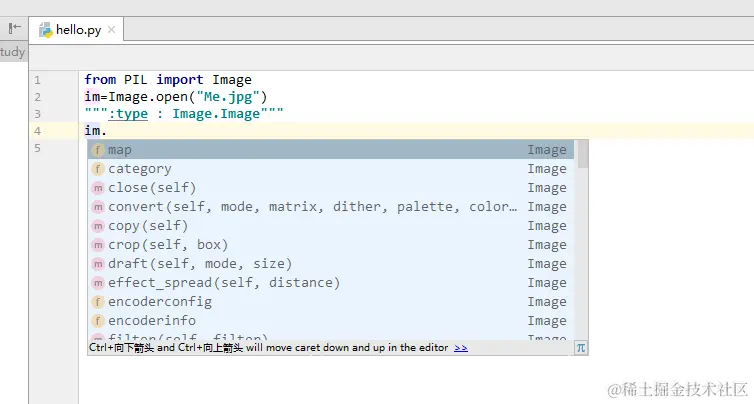Click the completion list scrollbar thumb
The width and height of the screenshot is (754, 404).
[x=583, y=154]
